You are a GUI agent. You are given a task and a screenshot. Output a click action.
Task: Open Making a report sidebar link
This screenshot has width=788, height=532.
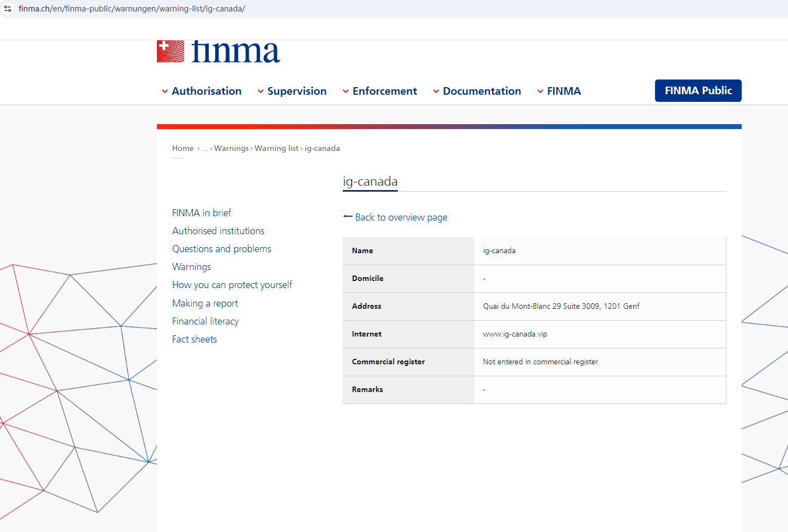click(x=205, y=303)
